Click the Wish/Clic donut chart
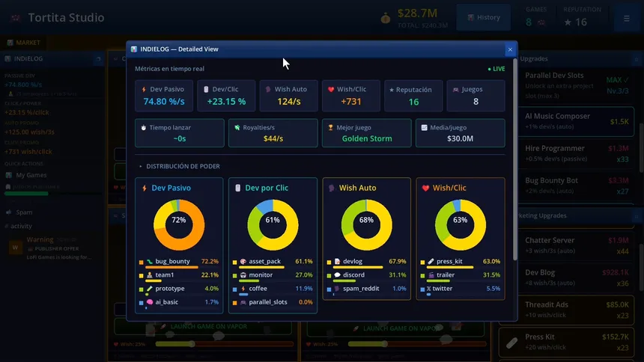644x362 pixels. pos(460,225)
